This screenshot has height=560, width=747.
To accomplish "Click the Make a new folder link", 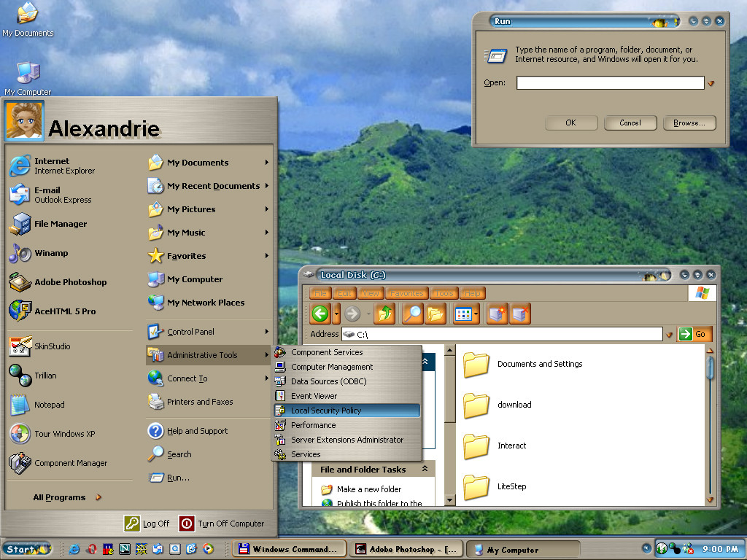I will point(369,489).
